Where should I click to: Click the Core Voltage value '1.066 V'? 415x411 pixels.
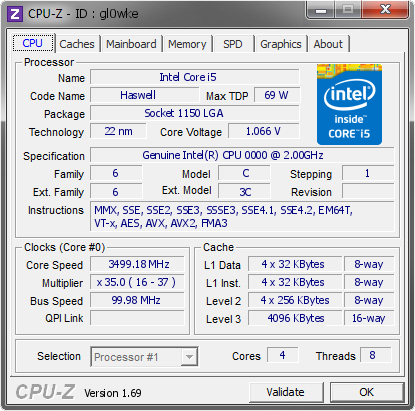click(x=264, y=131)
